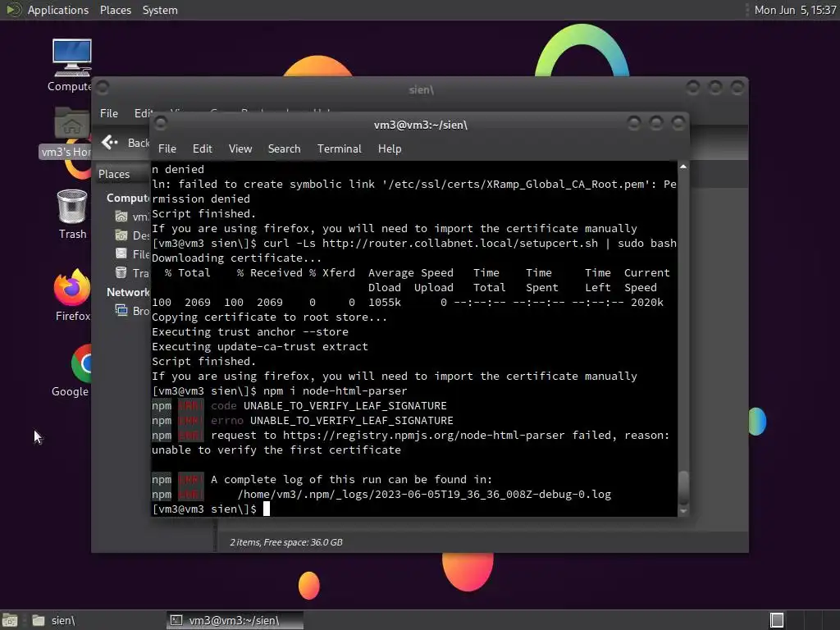Open File menu of file manager window
Image resolution: width=840 pixels, height=630 pixels.
coord(109,113)
